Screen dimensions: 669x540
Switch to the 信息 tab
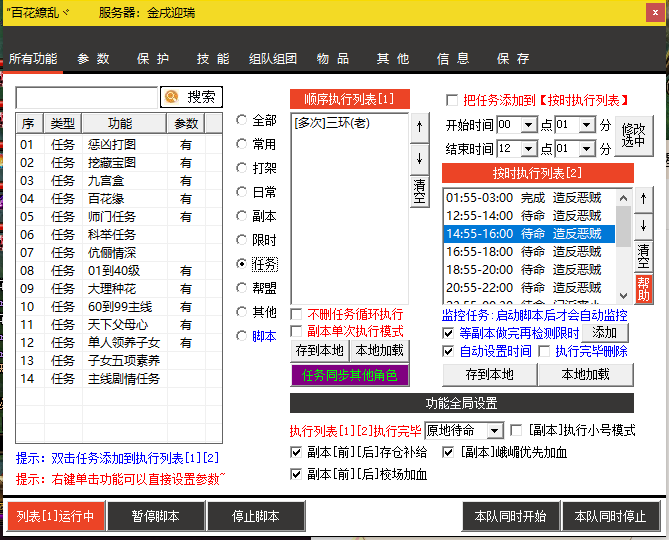click(453, 59)
